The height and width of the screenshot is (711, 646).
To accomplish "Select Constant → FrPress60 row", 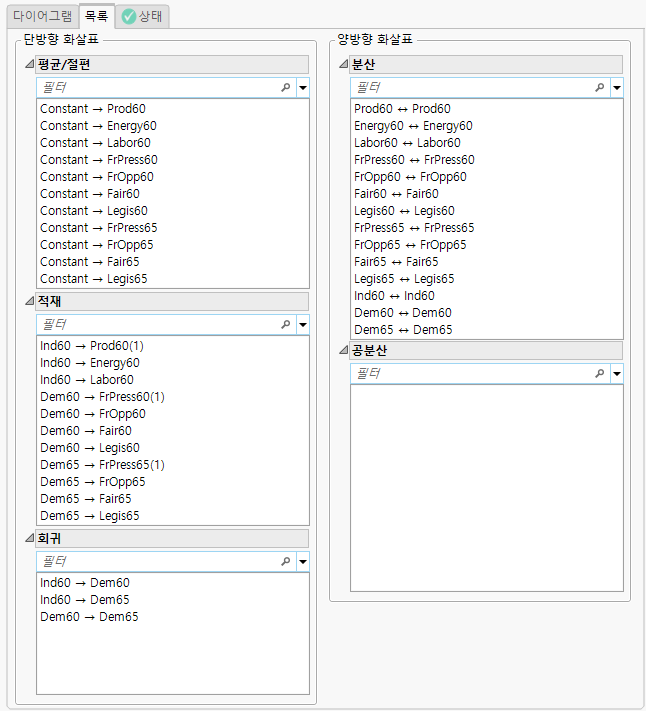I will pyautogui.click(x=173, y=160).
